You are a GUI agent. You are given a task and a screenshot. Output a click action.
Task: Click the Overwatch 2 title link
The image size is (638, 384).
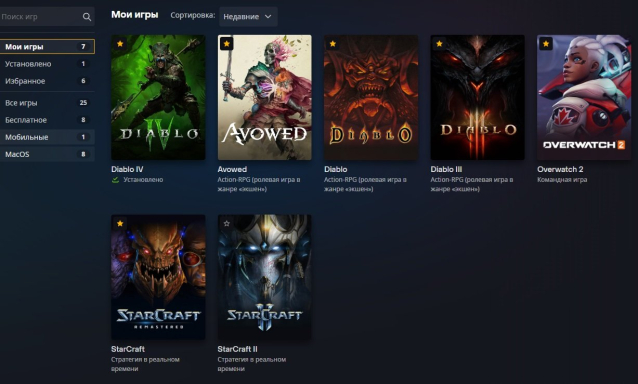tap(560, 169)
